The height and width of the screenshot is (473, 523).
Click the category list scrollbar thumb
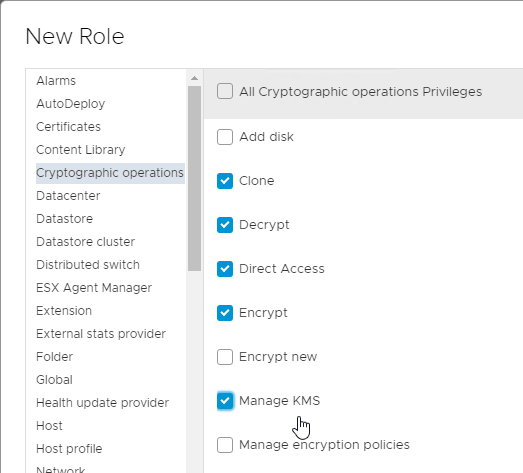(x=194, y=178)
